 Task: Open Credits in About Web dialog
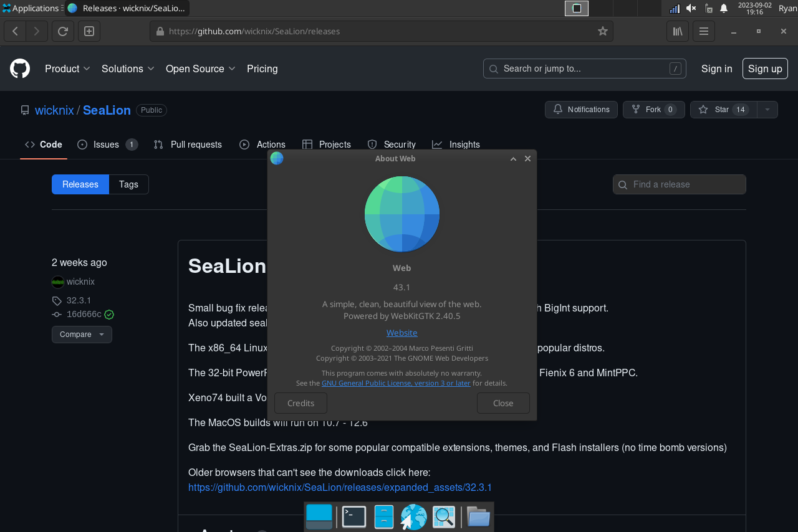tap(300, 403)
